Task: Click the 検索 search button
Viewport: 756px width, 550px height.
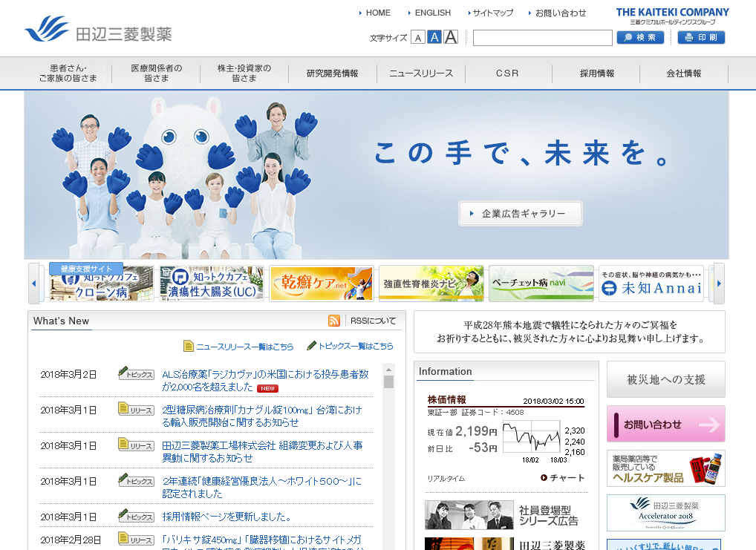Action: 640,38
